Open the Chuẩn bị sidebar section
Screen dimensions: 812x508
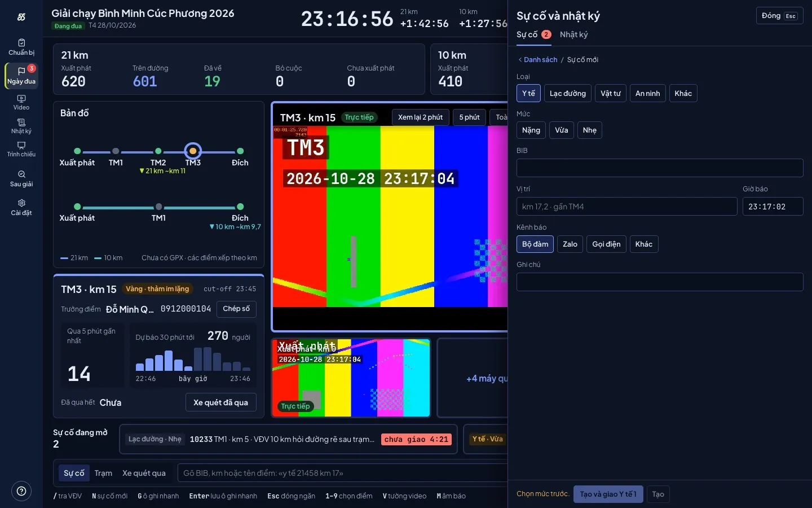(21, 47)
